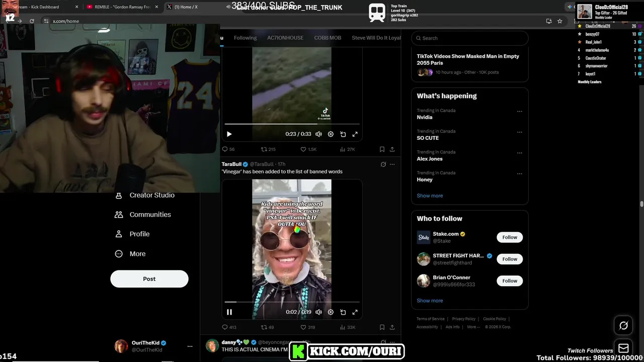Click the X search field

coord(470,38)
